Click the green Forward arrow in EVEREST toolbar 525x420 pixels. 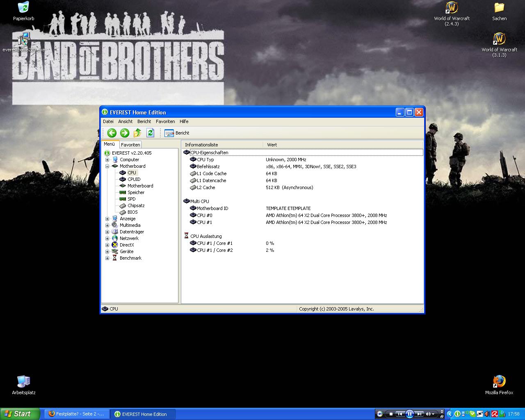125,133
